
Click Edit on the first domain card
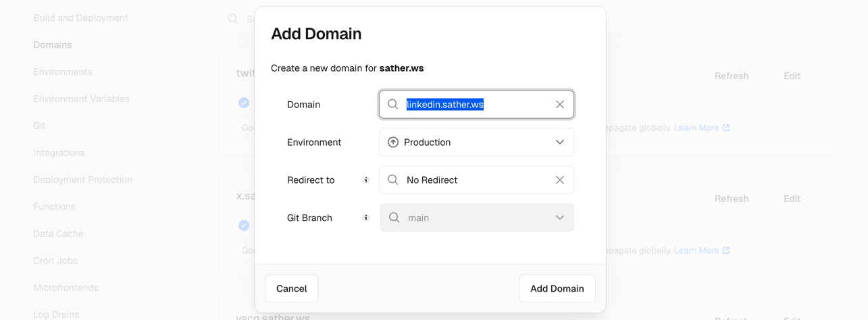coord(792,76)
